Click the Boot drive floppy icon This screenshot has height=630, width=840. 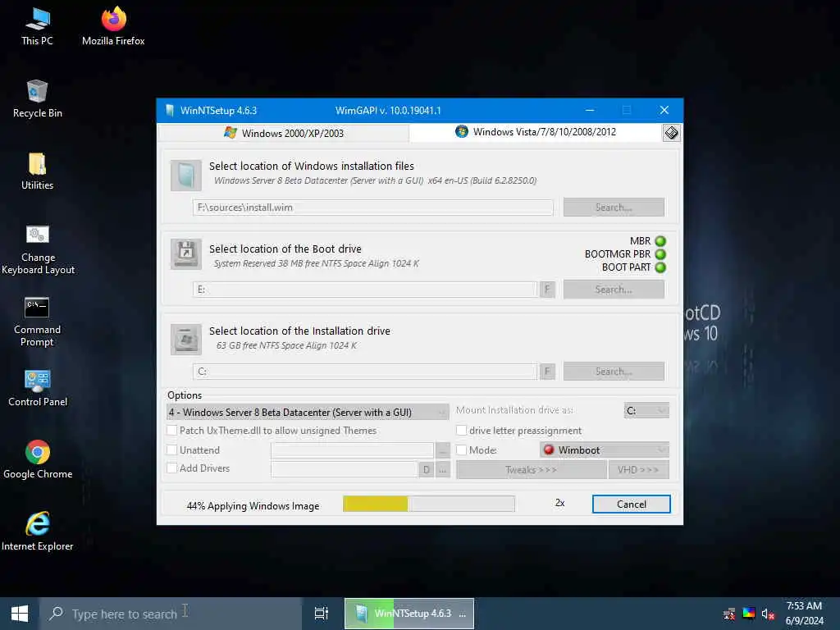click(186, 254)
